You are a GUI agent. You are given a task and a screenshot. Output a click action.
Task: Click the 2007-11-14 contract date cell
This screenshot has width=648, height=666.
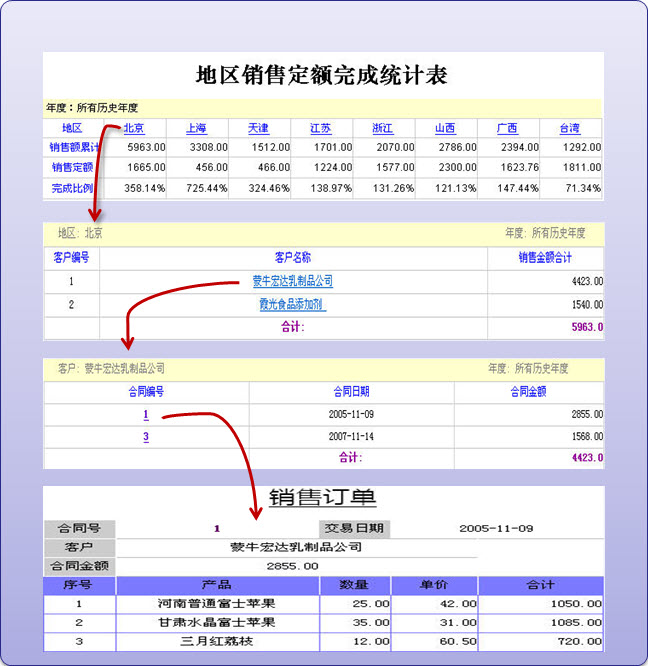351,437
